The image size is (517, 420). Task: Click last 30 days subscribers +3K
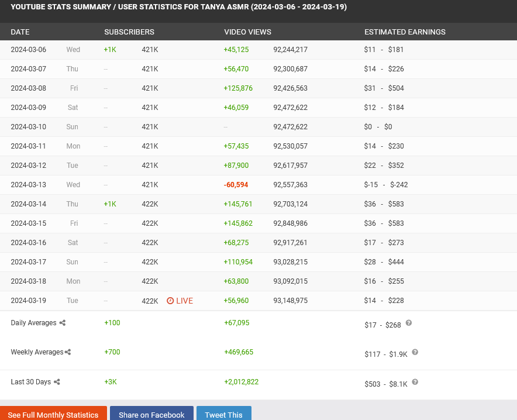[x=111, y=382]
